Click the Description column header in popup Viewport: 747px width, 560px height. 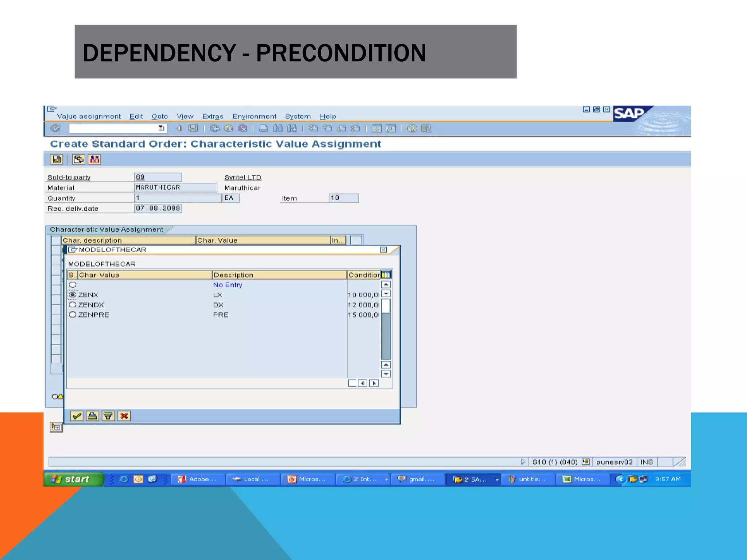pos(279,275)
